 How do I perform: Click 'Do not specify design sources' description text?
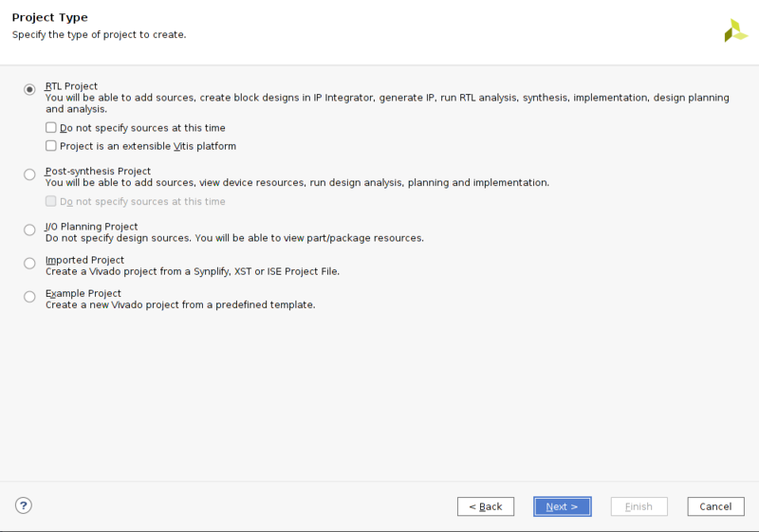[x=234, y=238]
